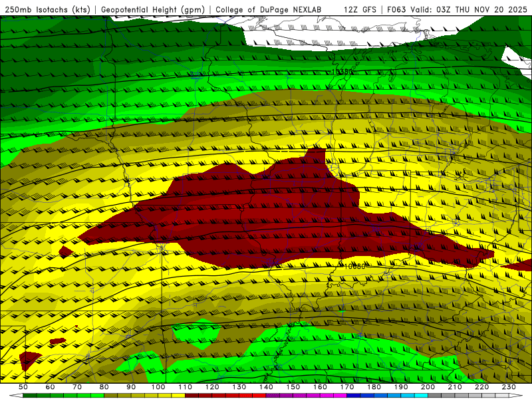Click the 'Geopotential Height (gpm)' header label
This screenshot has width=532, height=399.
tap(153, 9)
